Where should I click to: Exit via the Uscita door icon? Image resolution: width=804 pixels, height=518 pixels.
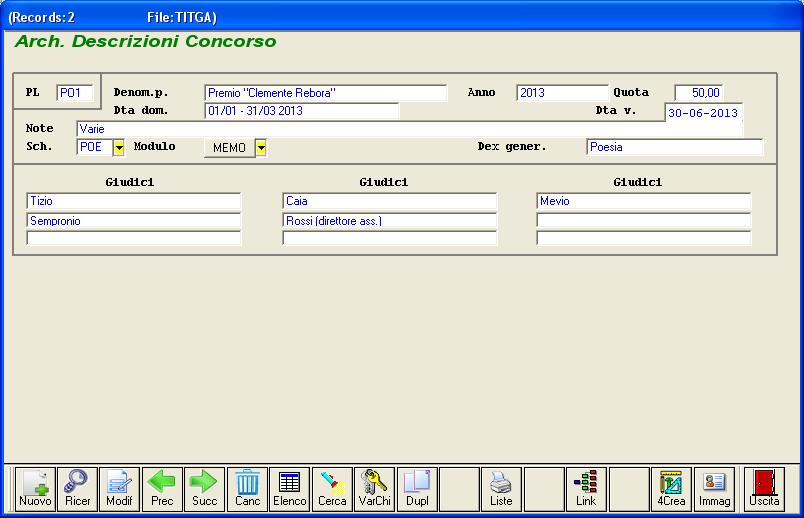[764, 489]
